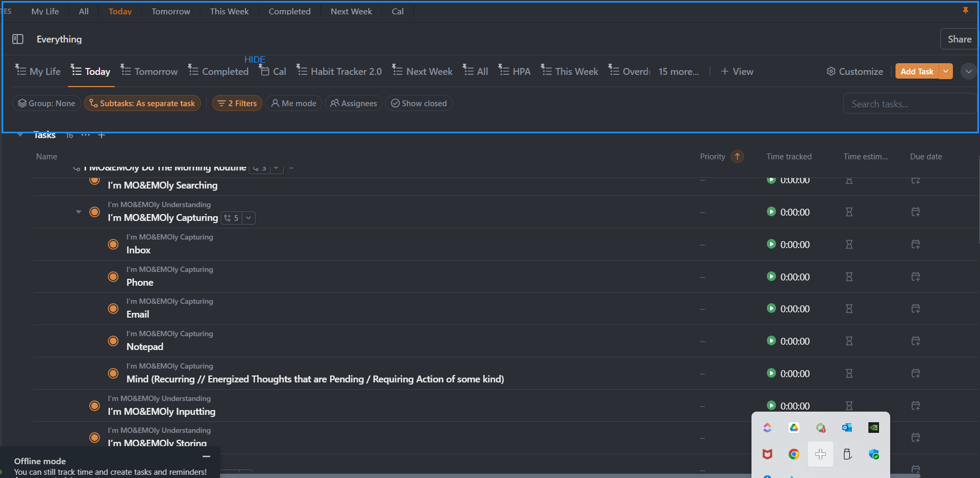
Task: Open the subtask dropdown beside Capturing's 5 count
Action: (248, 218)
